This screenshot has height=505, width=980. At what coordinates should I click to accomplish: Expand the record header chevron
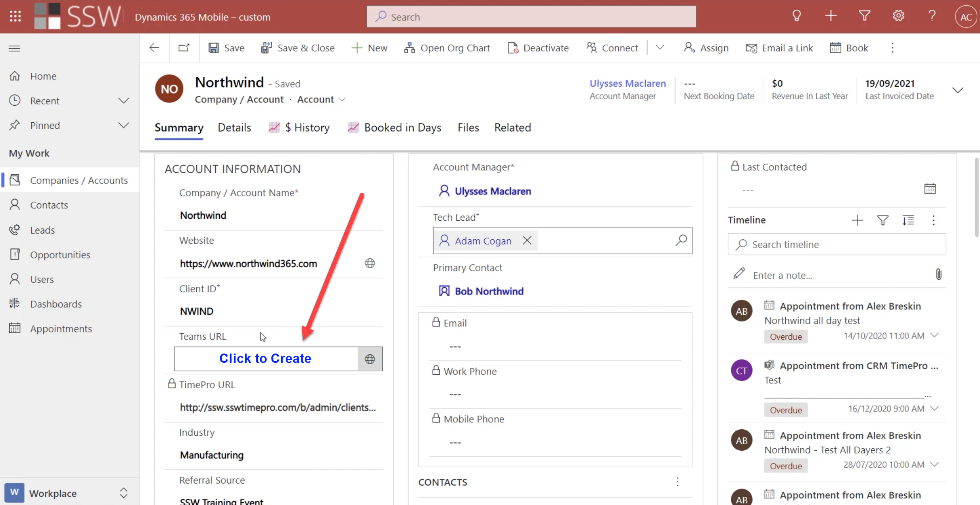coord(957,90)
